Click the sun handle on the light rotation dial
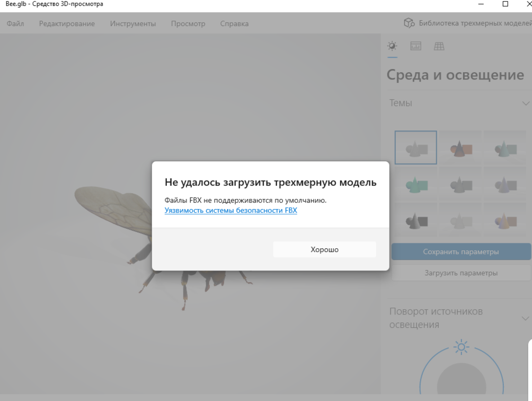 462,347
